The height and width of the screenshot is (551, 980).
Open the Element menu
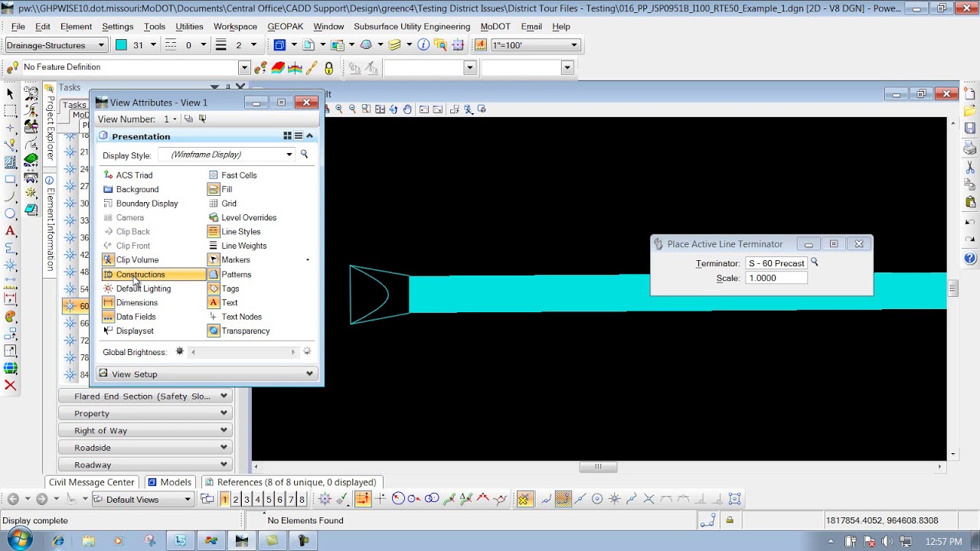(x=76, y=26)
